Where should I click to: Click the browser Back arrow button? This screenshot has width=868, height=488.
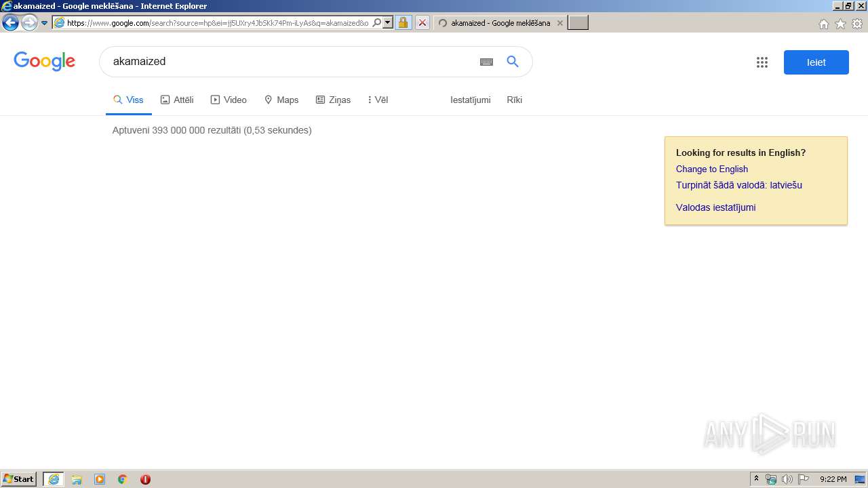coord(10,23)
